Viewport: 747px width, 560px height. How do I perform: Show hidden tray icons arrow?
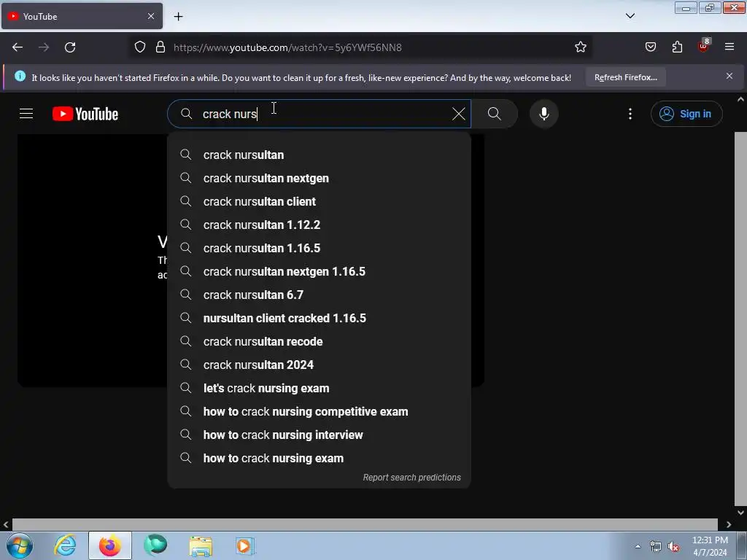(x=638, y=546)
